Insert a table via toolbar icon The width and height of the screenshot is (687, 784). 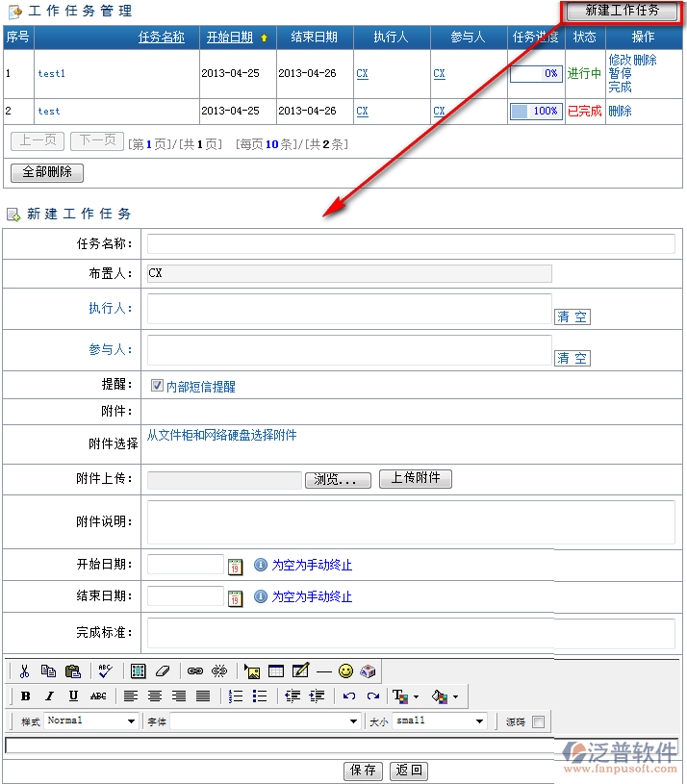pyautogui.click(x=276, y=671)
